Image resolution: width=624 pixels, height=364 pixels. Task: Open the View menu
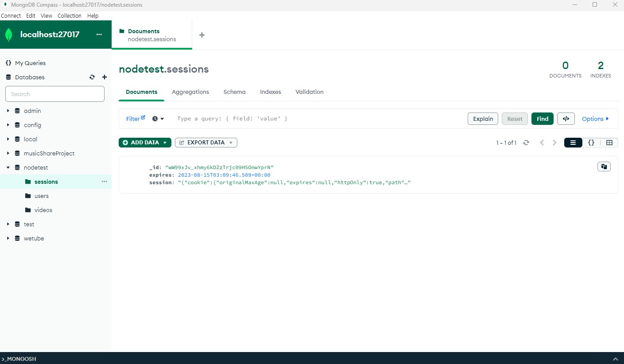pyautogui.click(x=47, y=15)
